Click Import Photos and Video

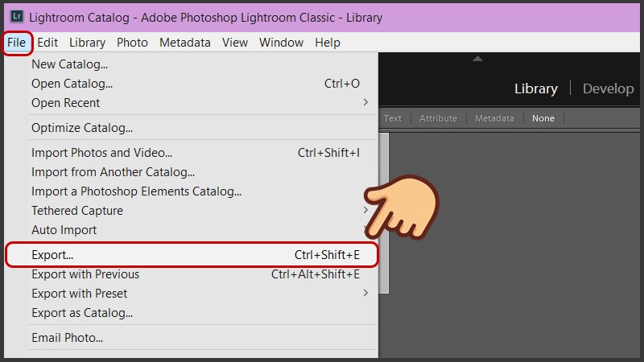[x=101, y=153]
